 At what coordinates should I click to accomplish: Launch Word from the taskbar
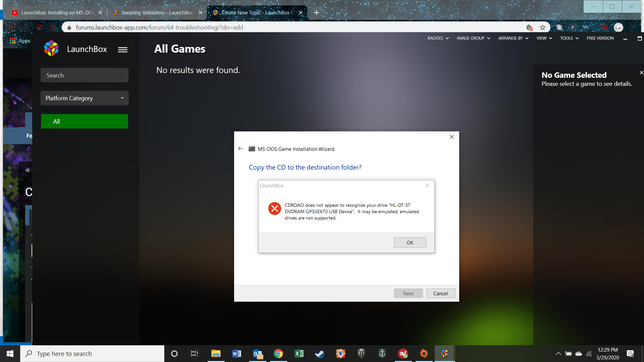pos(236,354)
